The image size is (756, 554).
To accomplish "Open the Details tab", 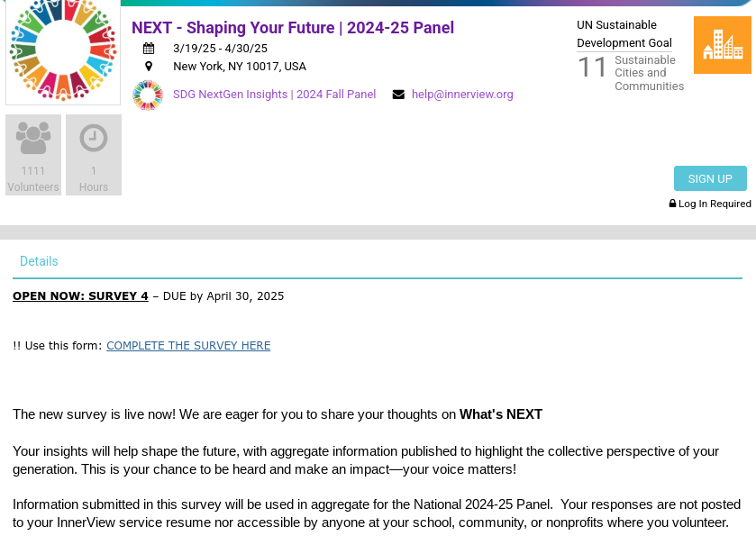I will click(x=39, y=261).
